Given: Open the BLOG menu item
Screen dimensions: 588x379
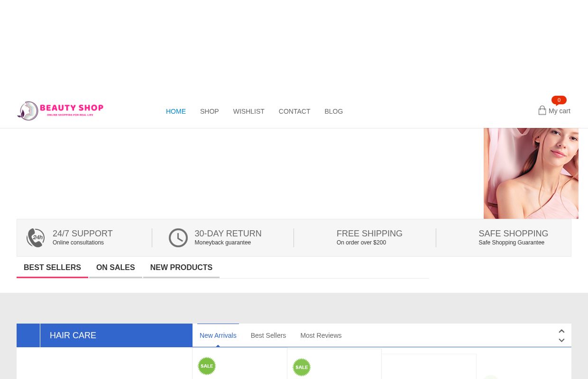Looking at the screenshot, I should (334, 111).
